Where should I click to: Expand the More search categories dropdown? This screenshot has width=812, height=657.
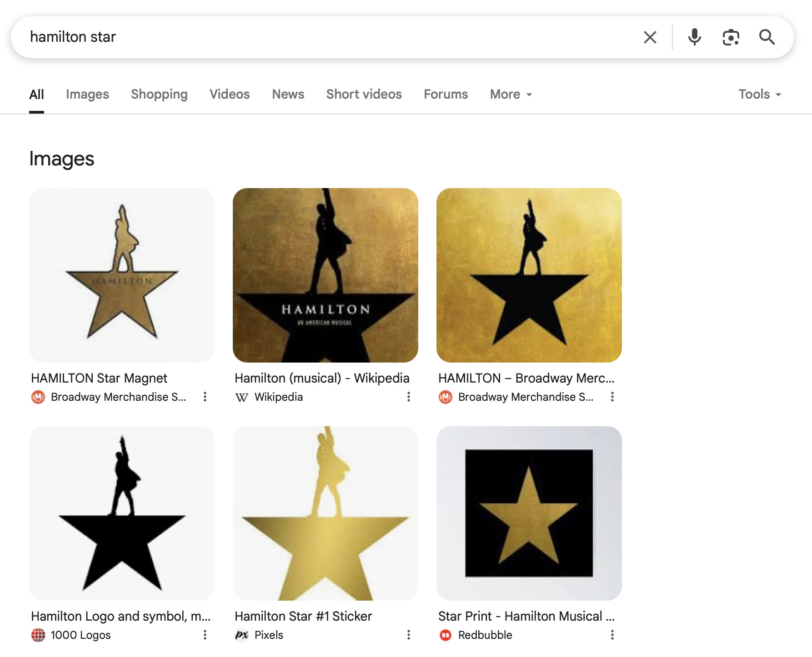511,94
